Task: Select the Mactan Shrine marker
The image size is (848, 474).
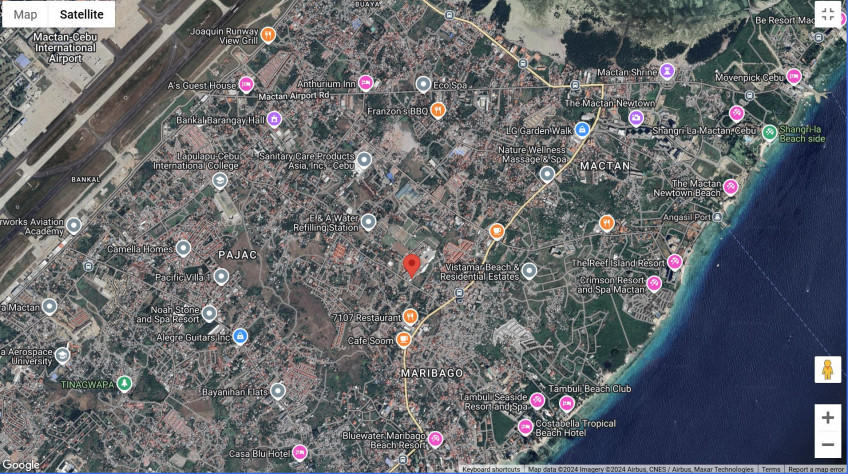Action: (x=667, y=71)
